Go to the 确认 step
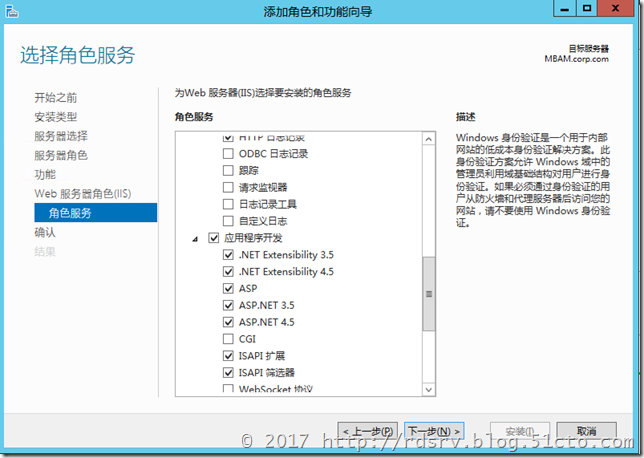This screenshot has height=458, width=644. click(45, 232)
